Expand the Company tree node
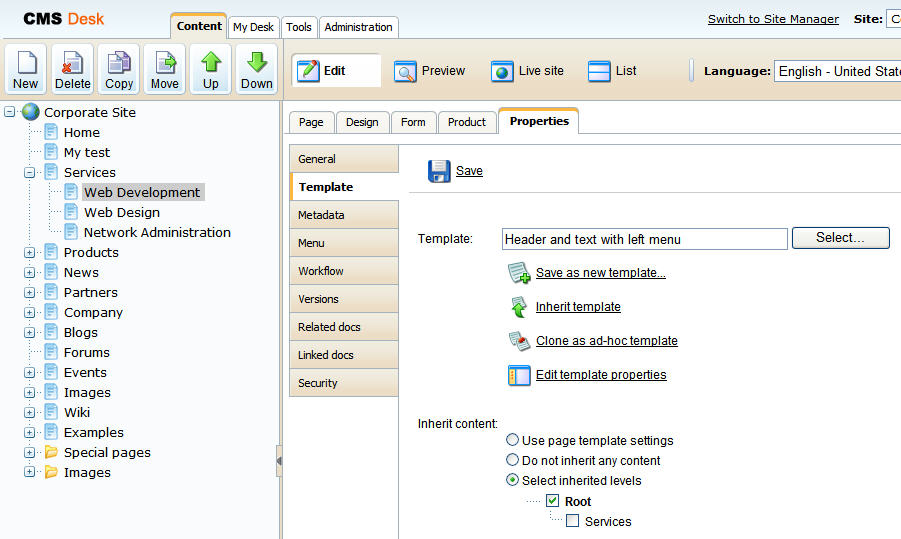This screenshot has width=901, height=539. [x=29, y=313]
